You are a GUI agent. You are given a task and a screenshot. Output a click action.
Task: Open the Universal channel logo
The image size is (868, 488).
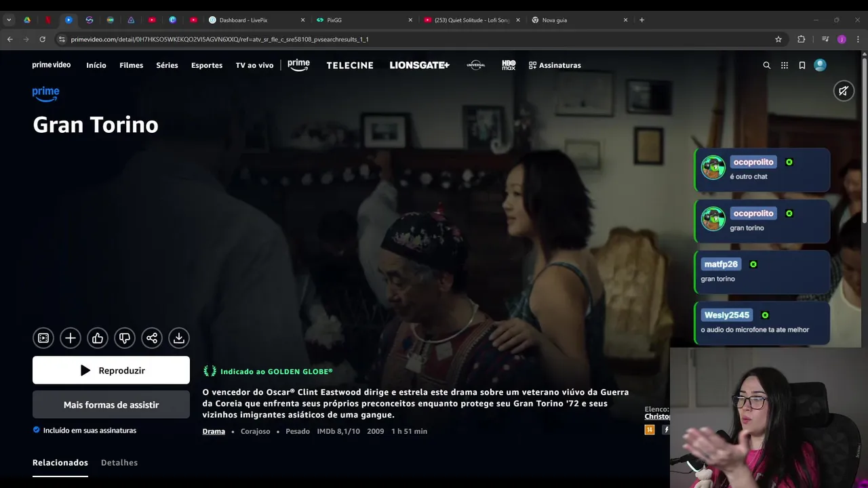click(476, 65)
